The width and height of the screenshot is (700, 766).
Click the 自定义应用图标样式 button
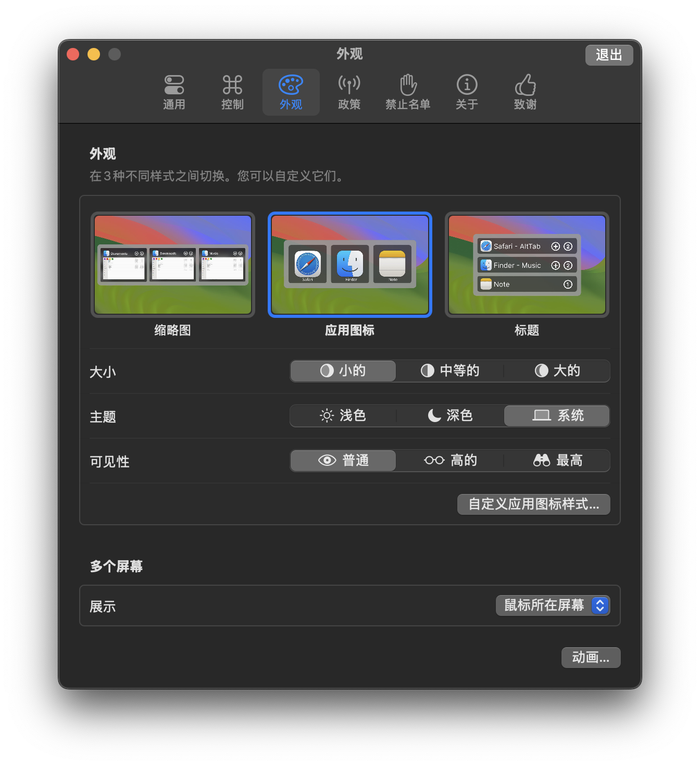[x=533, y=504]
